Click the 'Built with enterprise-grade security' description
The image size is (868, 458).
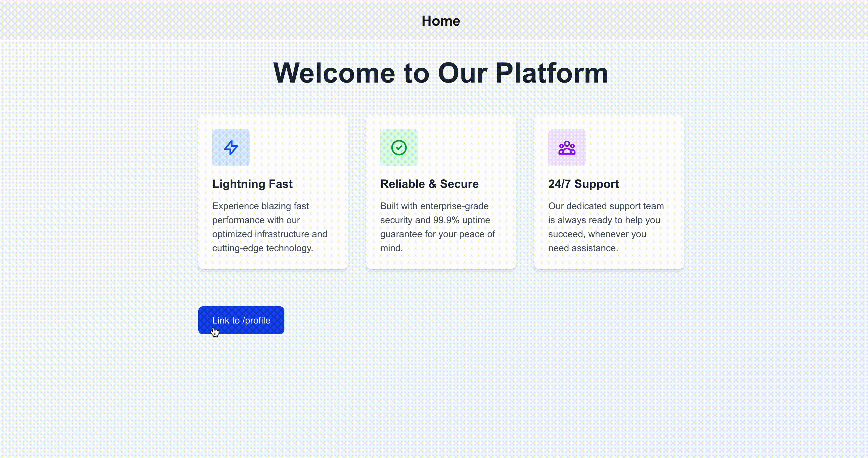(438, 227)
